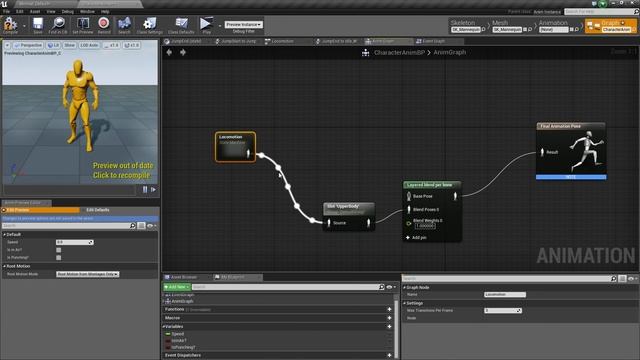Open the Perspective view mode menu
This screenshot has width=640, height=360.
(x=28, y=45)
